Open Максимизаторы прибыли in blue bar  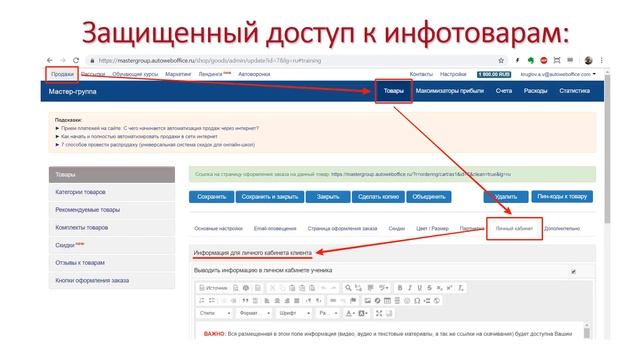(x=449, y=91)
